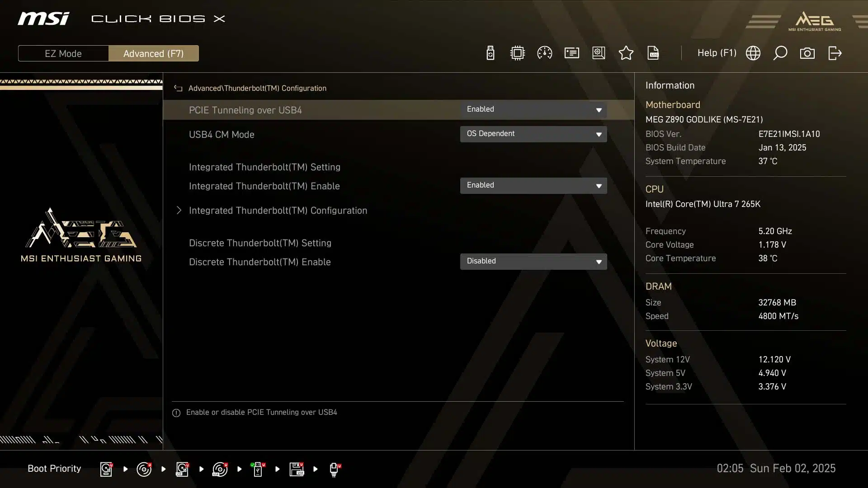This screenshot has width=868, height=488.
Task: Click the MSI logo at top left
Action: click(43, 19)
